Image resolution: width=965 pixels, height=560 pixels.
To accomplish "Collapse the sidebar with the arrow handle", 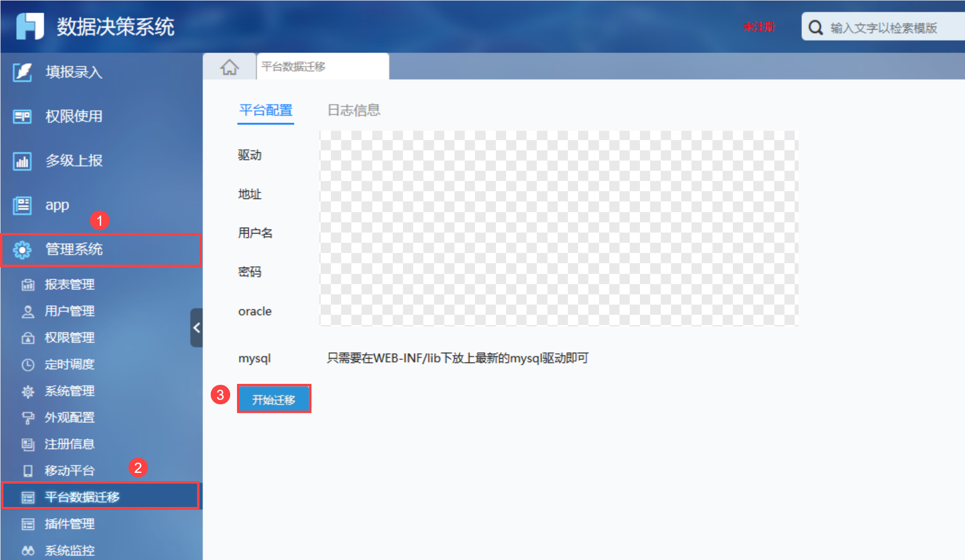I will pyautogui.click(x=197, y=327).
